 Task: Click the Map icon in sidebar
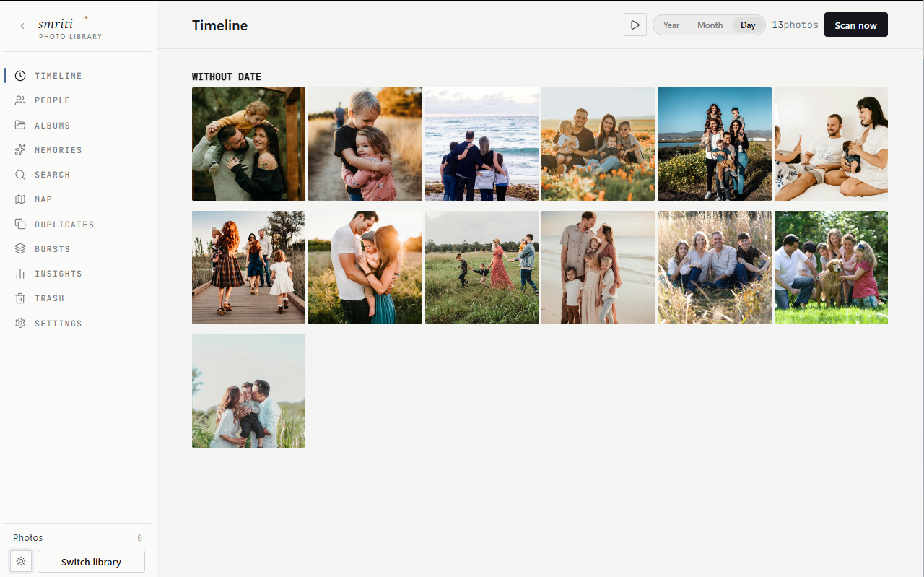pos(20,199)
